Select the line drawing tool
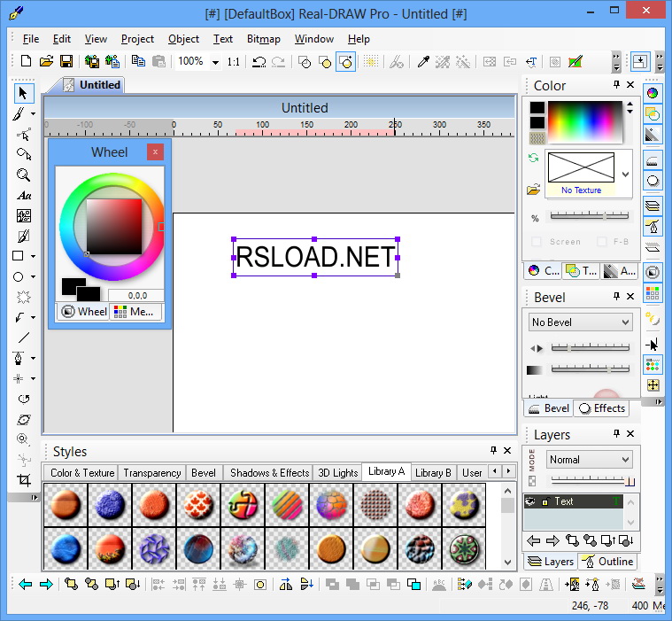Image resolution: width=672 pixels, height=621 pixels. click(24, 338)
